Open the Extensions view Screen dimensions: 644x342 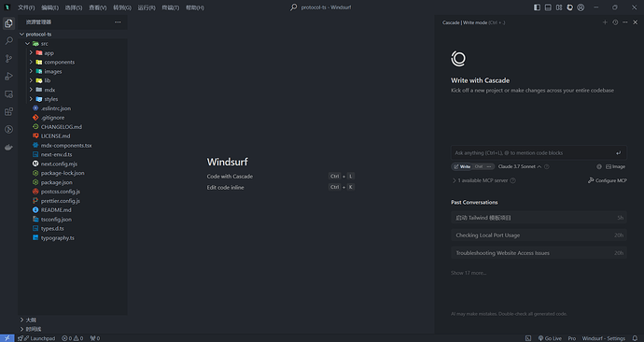8,112
